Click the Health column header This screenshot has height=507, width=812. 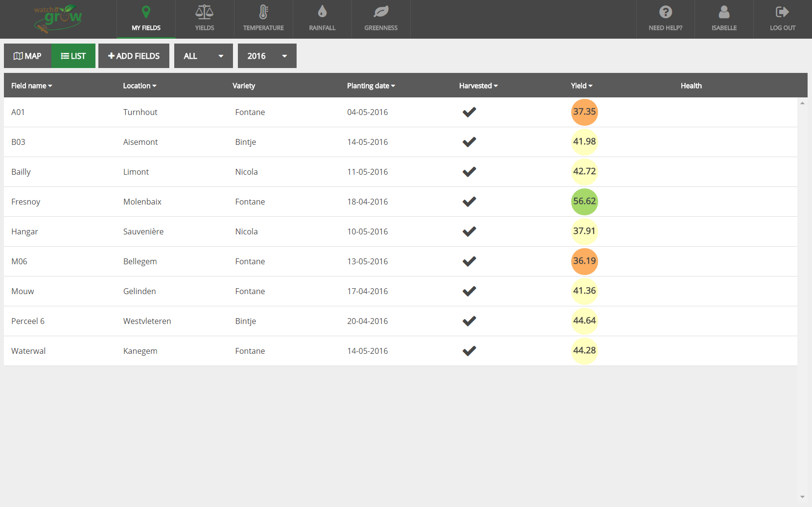(691, 86)
